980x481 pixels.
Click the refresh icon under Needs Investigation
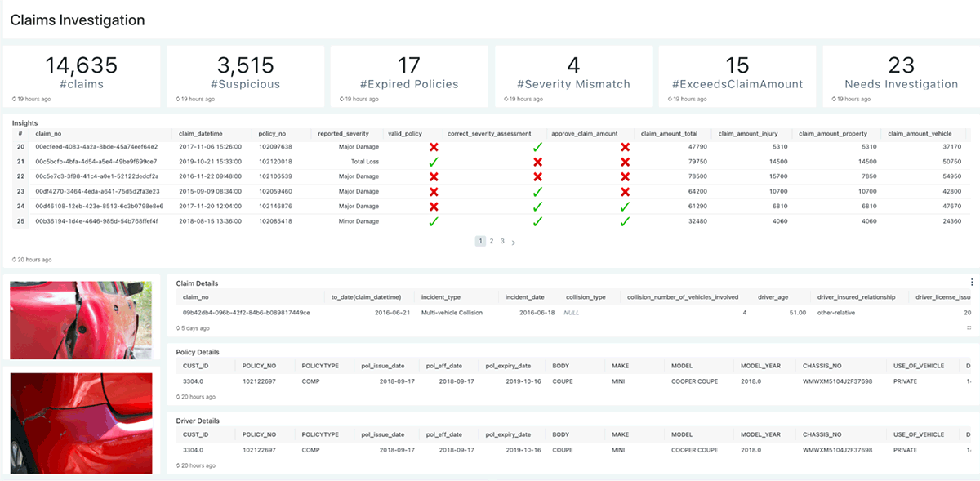[x=834, y=99]
